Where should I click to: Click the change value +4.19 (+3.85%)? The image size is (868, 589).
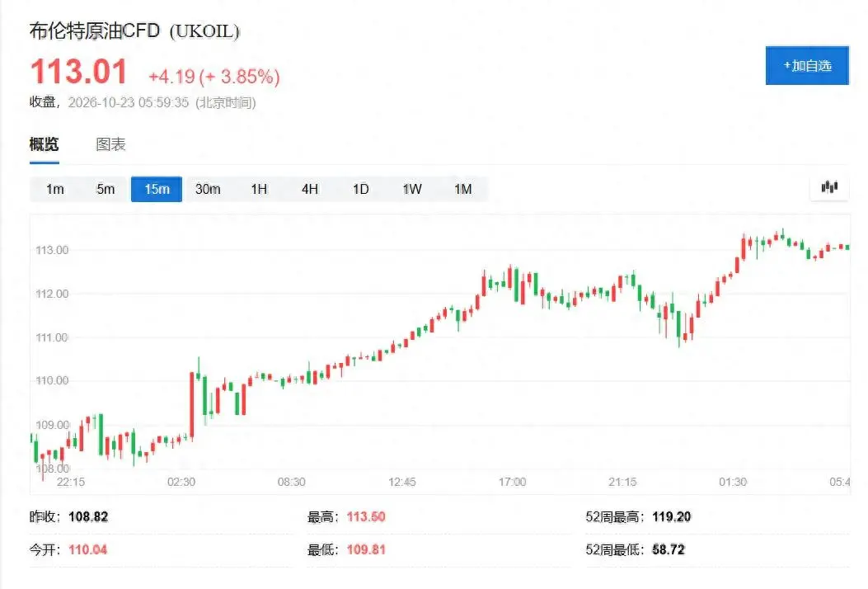[214, 77]
